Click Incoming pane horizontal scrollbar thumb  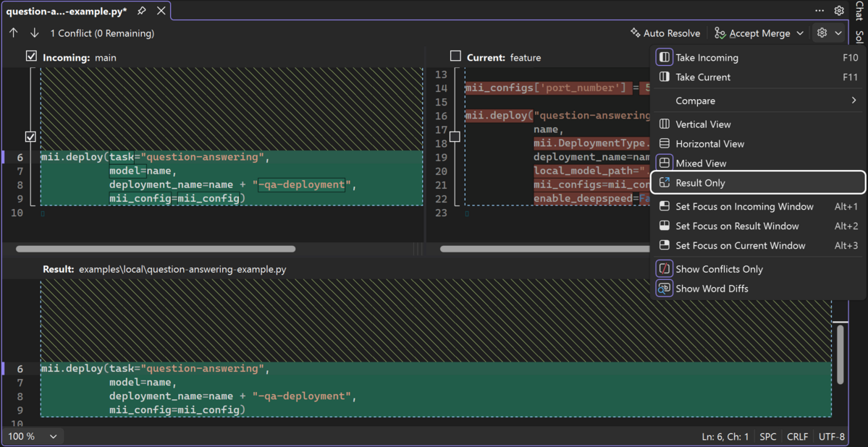click(x=156, y=249)
